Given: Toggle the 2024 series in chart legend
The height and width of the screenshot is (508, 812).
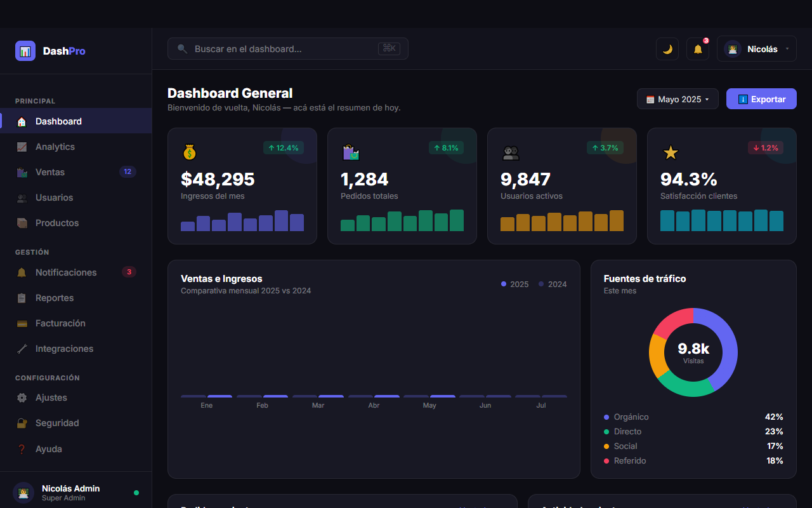Looking at the screenshot, I should coord(553,284).
